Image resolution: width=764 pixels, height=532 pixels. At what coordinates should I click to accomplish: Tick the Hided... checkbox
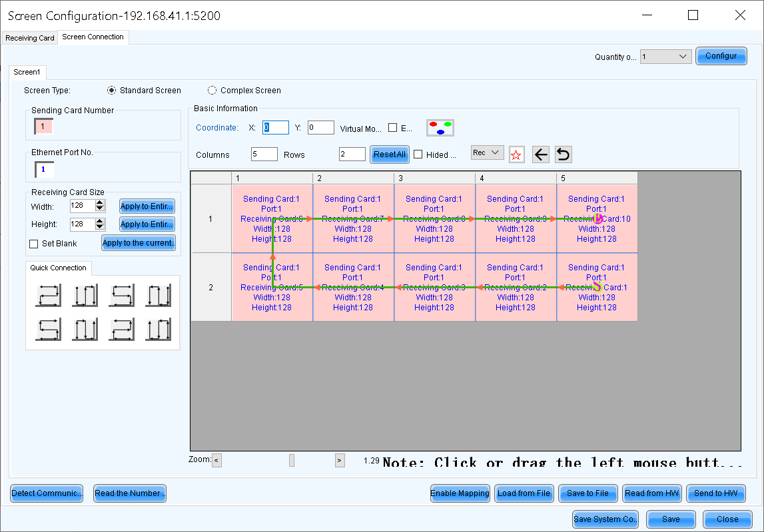[x=418, y=154]
